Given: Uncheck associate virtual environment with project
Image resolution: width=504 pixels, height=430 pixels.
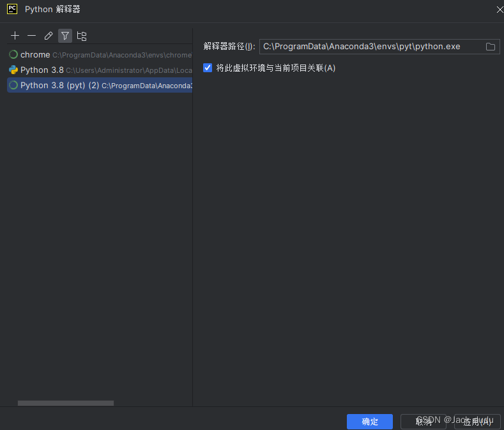Looking at the screenshot, I should [208, 68].
